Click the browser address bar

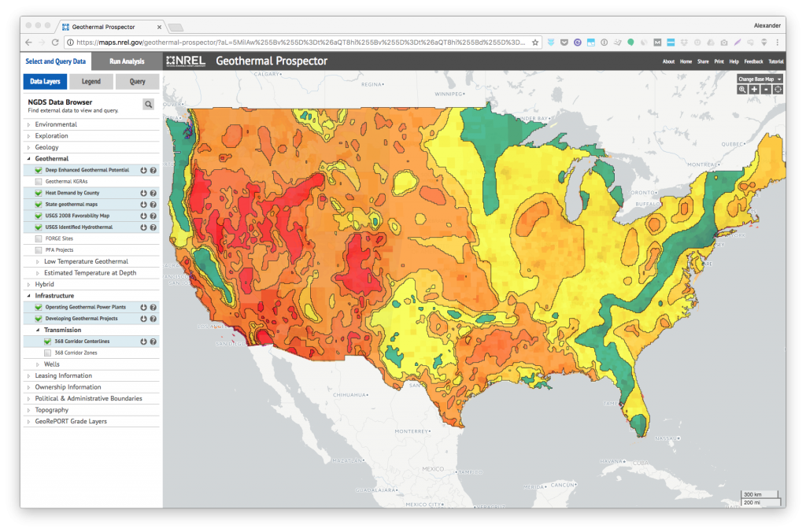(299, 42)
